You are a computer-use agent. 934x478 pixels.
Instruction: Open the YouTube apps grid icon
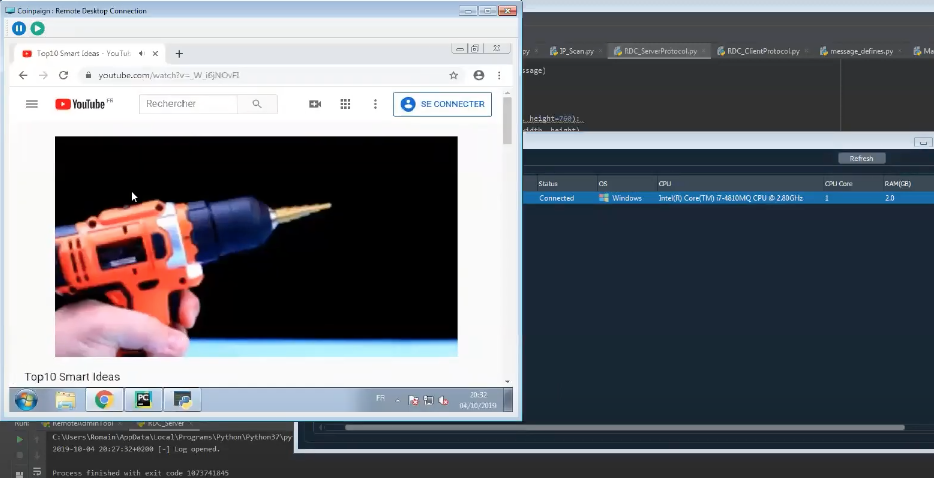345,104
